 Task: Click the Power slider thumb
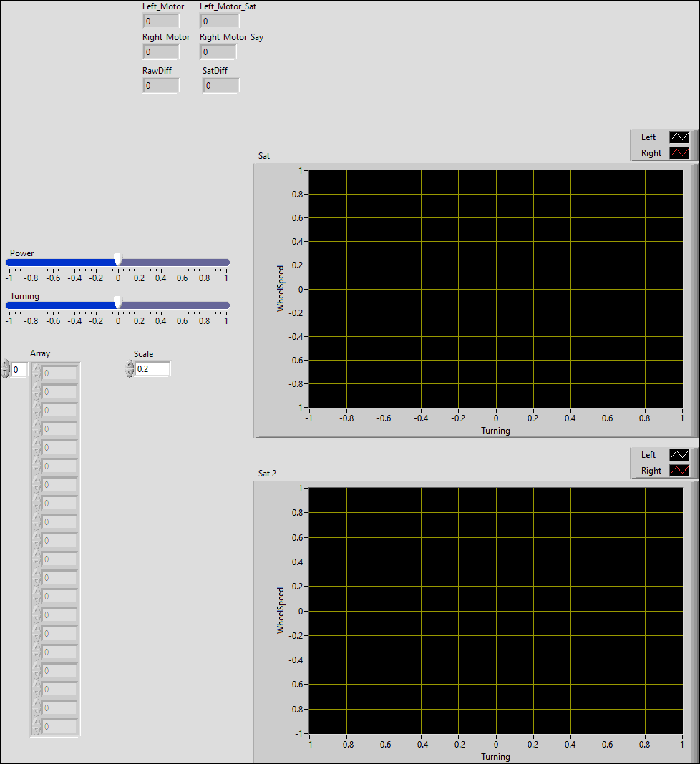coord(118,260)
